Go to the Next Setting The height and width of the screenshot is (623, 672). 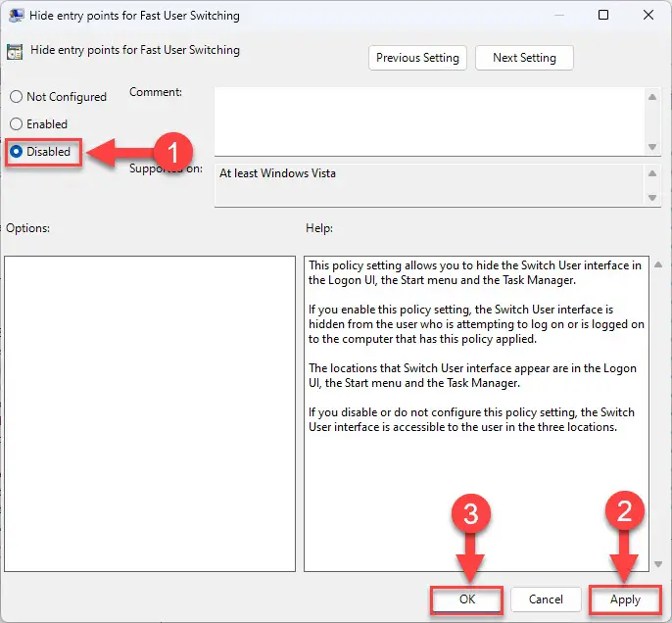pyautogui.click(x=524, y=58)
